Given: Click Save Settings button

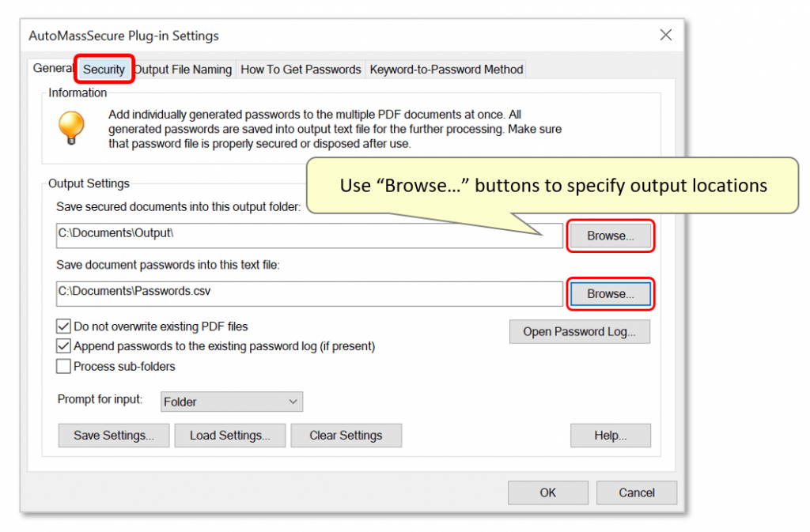Looking at the screenshot, I should (x=114, y=436).
